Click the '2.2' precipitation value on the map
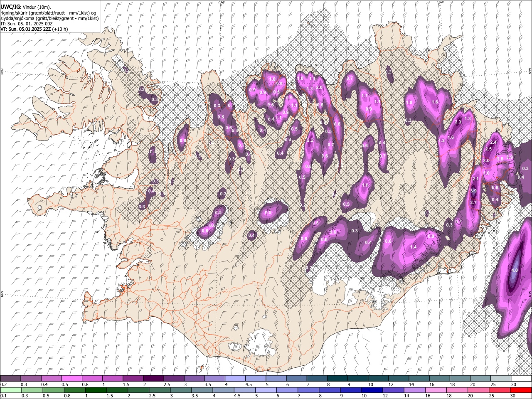The height and width of the screenshot is (399, 532). pos(310,140)
